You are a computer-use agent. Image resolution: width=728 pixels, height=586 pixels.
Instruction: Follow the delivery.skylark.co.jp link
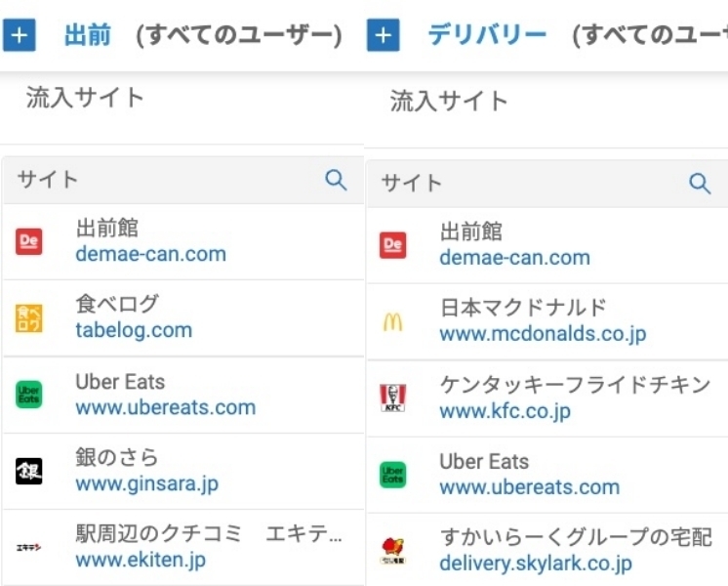click(536, 564)
